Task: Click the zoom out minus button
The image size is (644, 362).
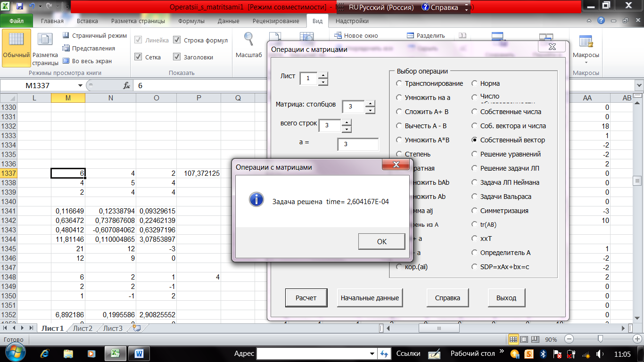Action: (x=569, y=339)
